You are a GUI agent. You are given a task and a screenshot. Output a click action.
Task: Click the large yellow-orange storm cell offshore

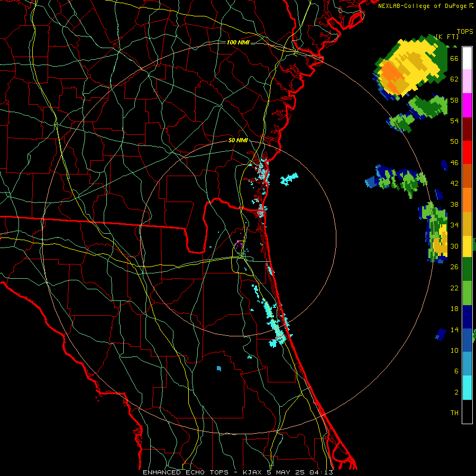(410, 68)
